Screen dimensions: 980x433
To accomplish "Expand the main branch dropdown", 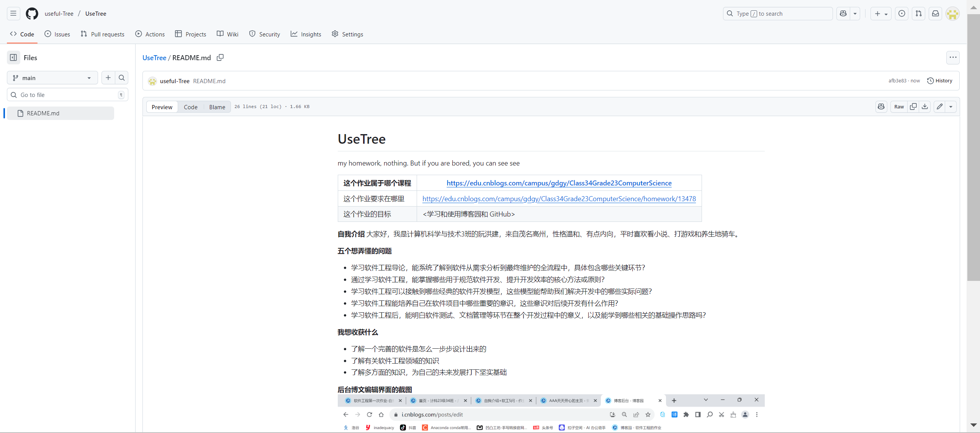I will point(52,78).
